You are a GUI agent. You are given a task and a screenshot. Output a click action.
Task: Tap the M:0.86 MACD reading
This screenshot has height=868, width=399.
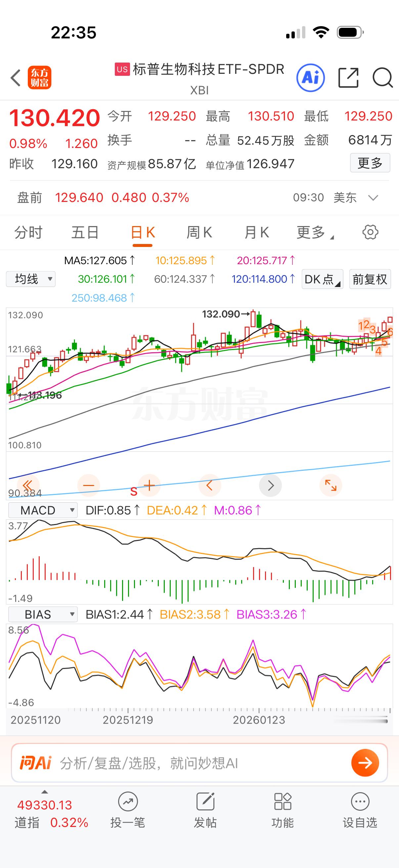pyautogui.click(x=238, y=510)
